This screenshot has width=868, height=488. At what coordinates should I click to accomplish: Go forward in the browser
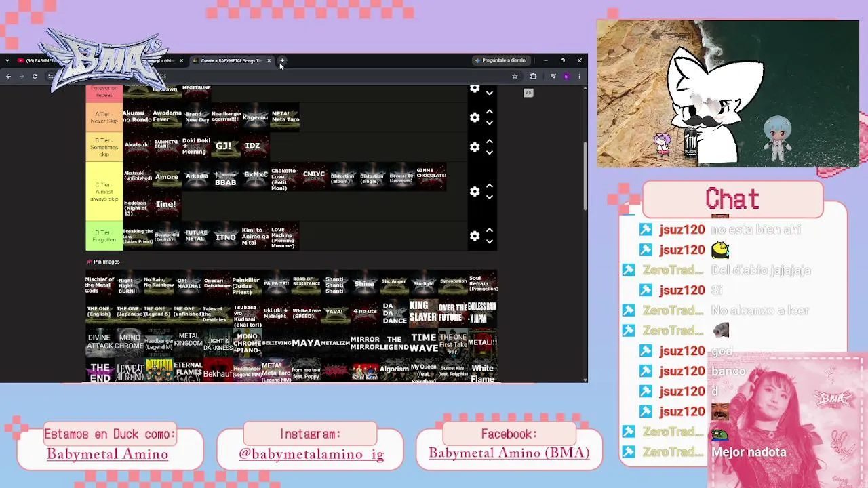(x=21, y=76)
